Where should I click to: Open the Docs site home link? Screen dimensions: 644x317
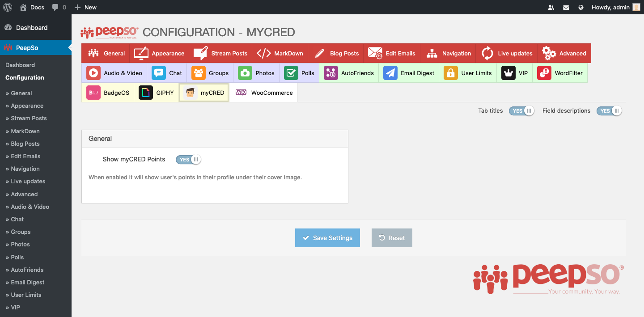tap(32, 7)
